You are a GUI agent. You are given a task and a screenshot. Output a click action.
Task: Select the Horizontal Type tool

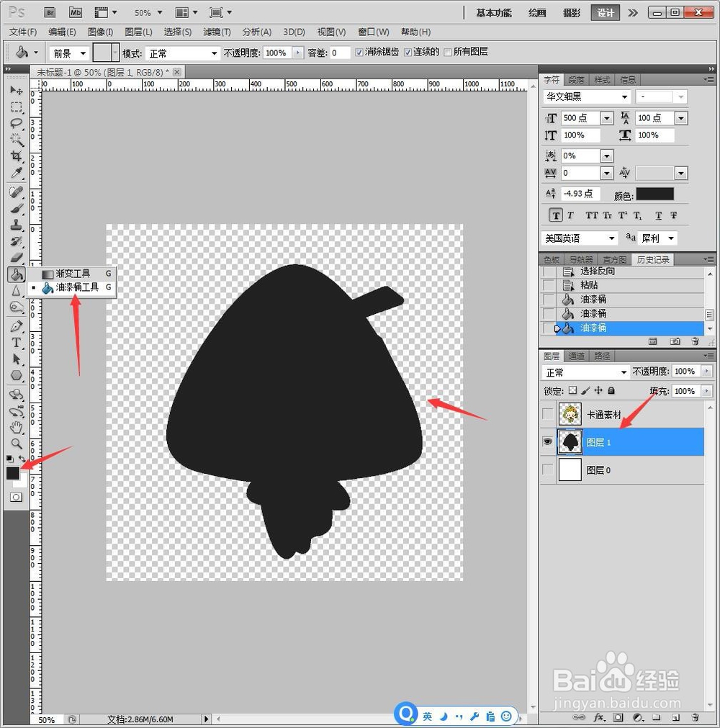[x=17, y=343]
